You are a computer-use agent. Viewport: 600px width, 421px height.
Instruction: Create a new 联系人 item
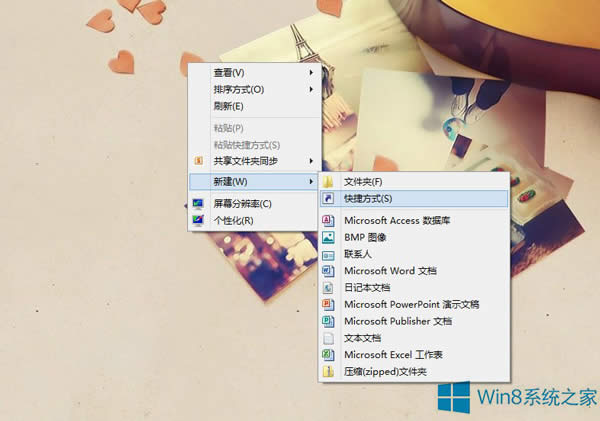click(358, 254)
